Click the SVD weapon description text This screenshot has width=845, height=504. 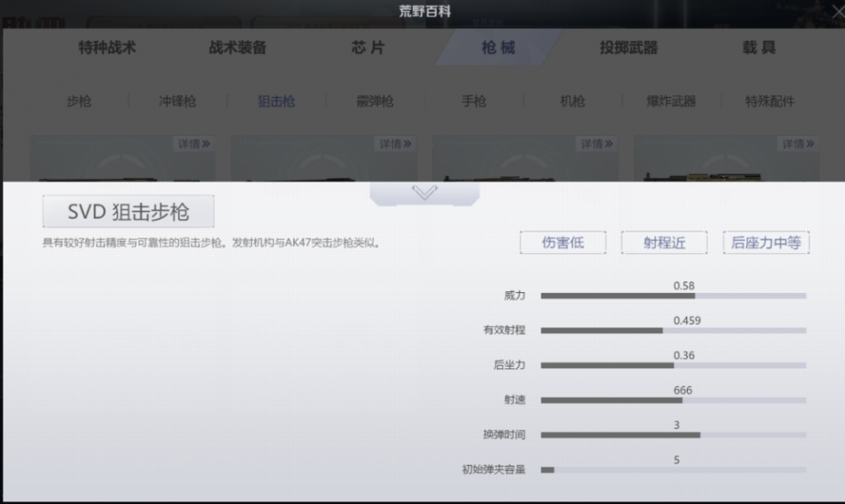point(212,242)
